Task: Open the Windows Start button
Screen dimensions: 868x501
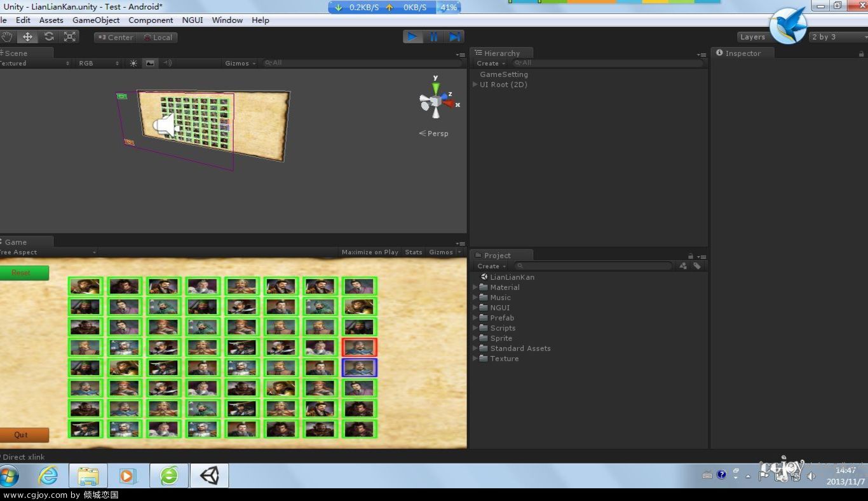Action: [x=10, y=476]
